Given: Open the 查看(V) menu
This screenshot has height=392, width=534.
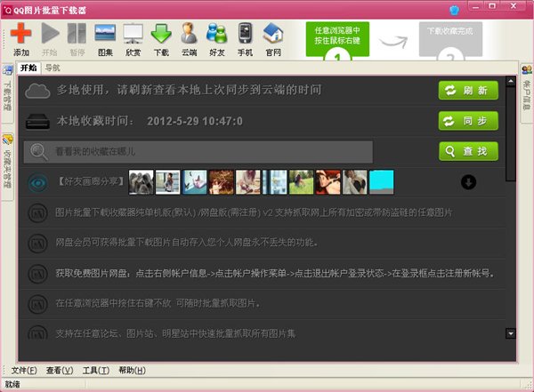Looking at the screenshot, I should [60, 370].
